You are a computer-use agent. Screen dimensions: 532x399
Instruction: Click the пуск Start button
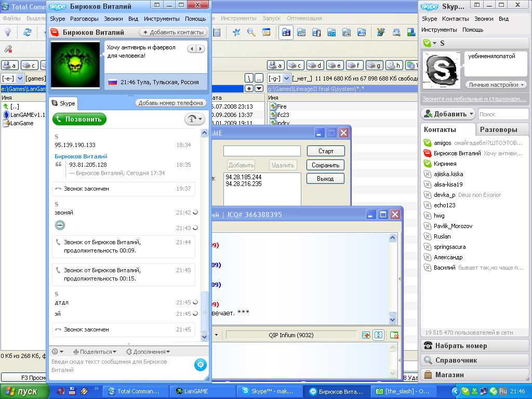[24, 392]
